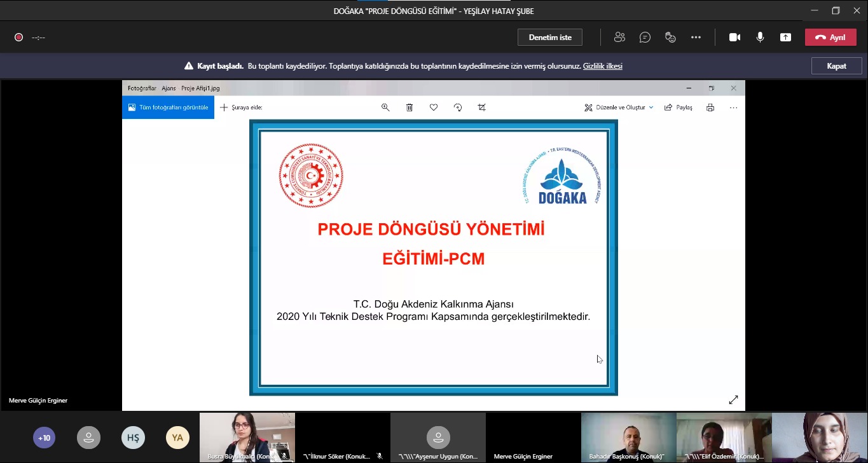Toggle the camera on or off
Image resolution: width=868 pixels, height=463 pixels.
tap(734, 38)
